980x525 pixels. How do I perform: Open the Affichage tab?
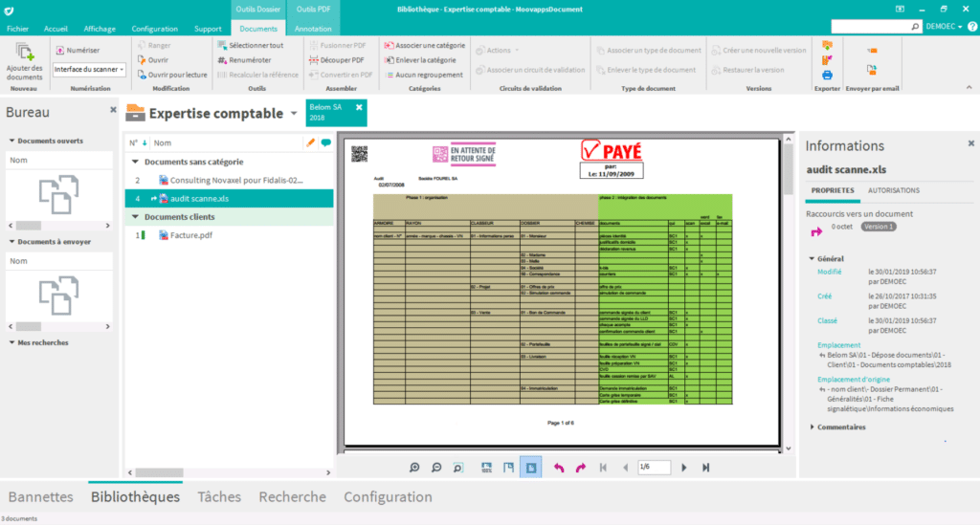tap(100, 29)
